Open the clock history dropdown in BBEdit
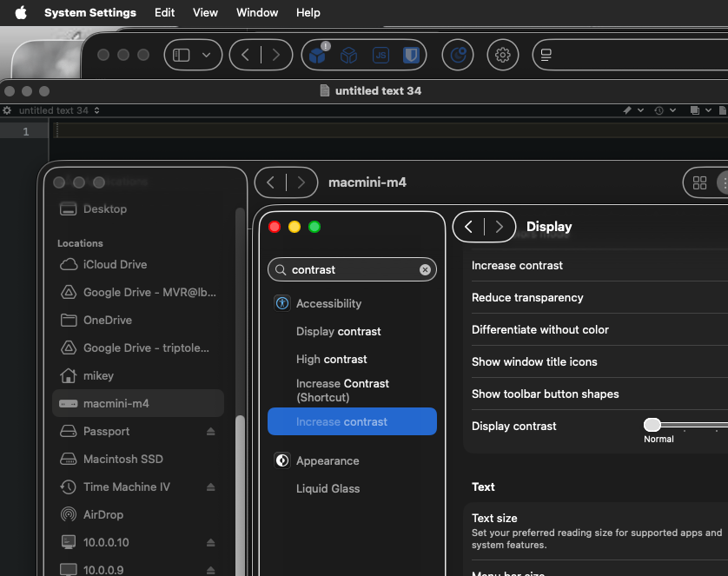Screen dimensions: 728x576 click(x=665, y=110)
